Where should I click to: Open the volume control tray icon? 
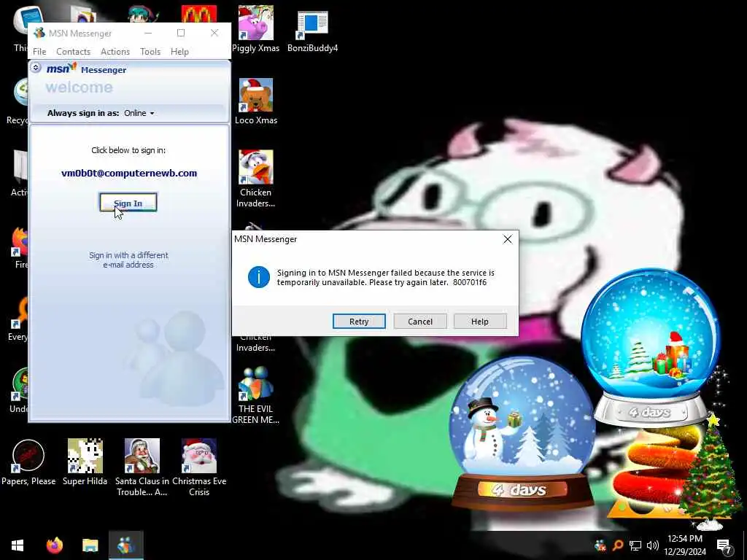[653, 545]
